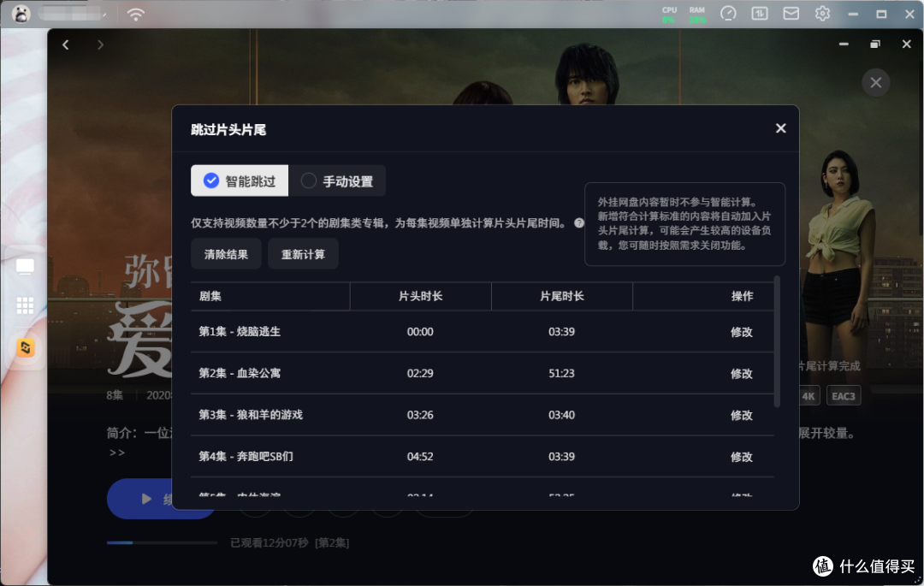The height and width of the screenshot is (586, 924).
Task: Open the mail messages icon
Action: 791,14
